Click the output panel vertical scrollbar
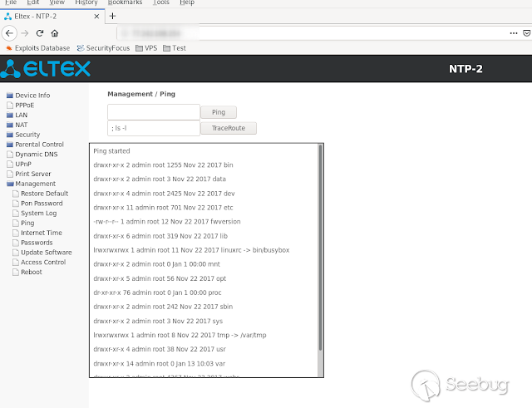The width and height of the screenshot is (532, 408). 320,248
